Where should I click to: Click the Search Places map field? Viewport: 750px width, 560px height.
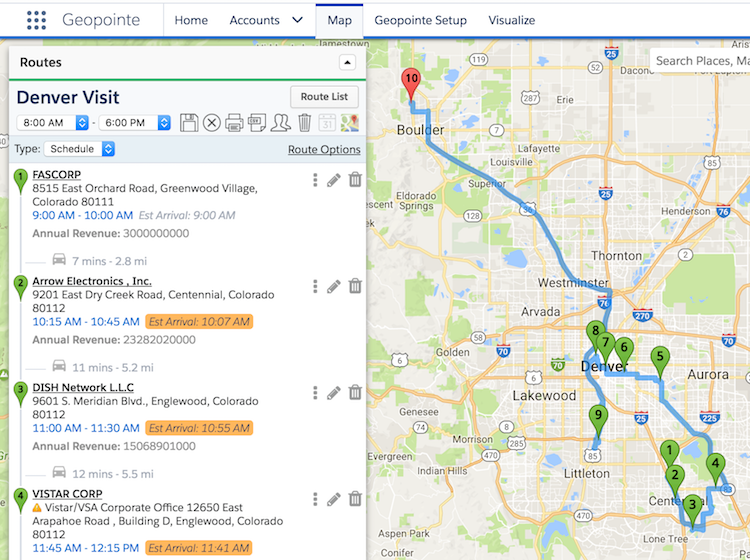click(700, 61)
